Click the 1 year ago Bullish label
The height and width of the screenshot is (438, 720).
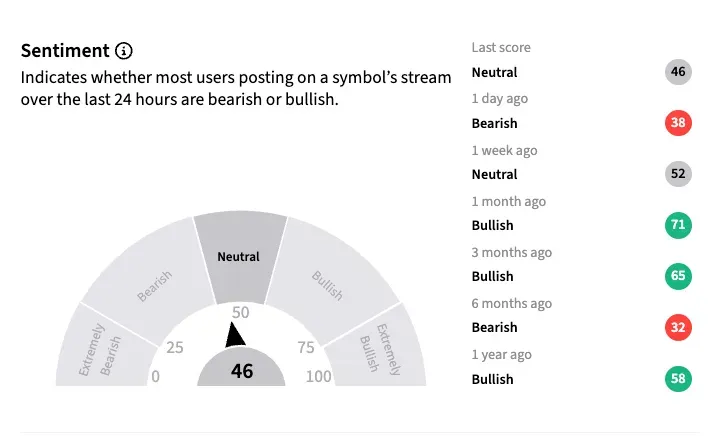click(x=493, y=379)
